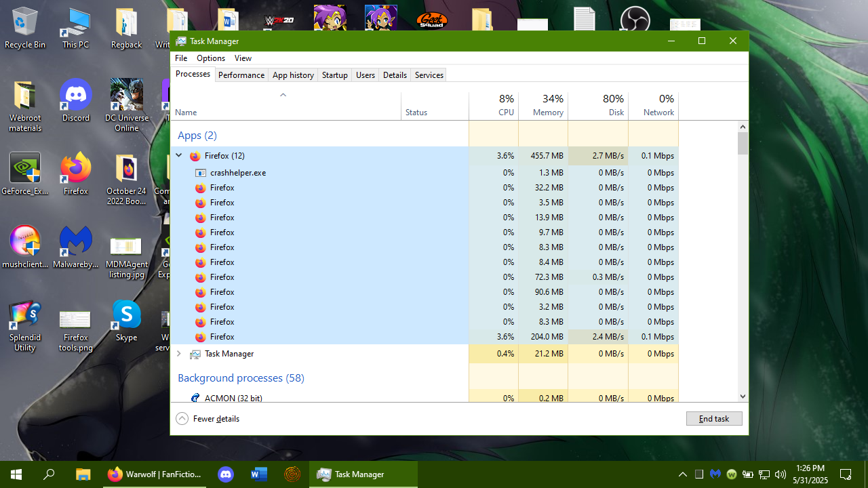Open the Geek Squad desktop icon

tap(431, 20)
